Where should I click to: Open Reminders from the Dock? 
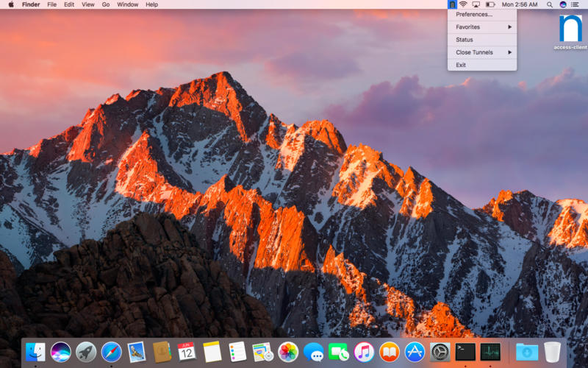click(237, 353)
